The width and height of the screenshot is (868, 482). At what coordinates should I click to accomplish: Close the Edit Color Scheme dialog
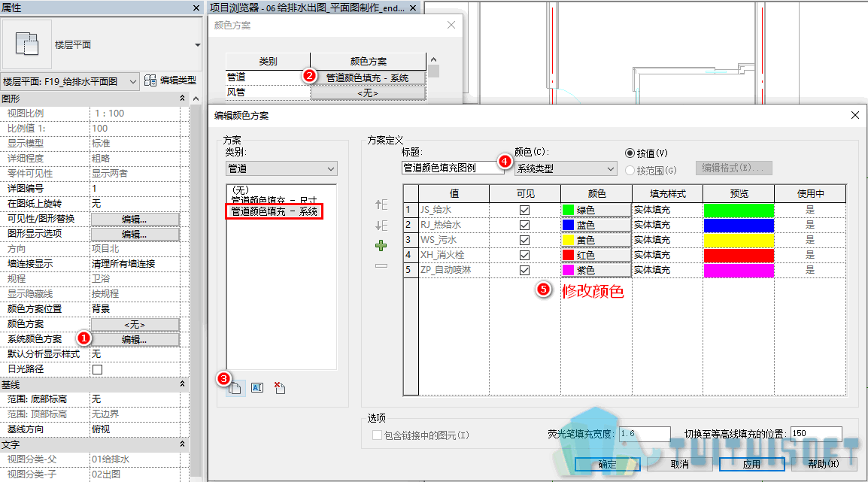(x=854, y=115)
